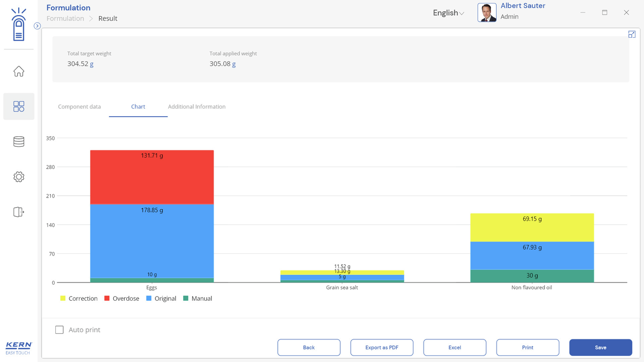The image size is (644, 362).
Task: Click the logout door icon
Action: [x=19, y=212]
